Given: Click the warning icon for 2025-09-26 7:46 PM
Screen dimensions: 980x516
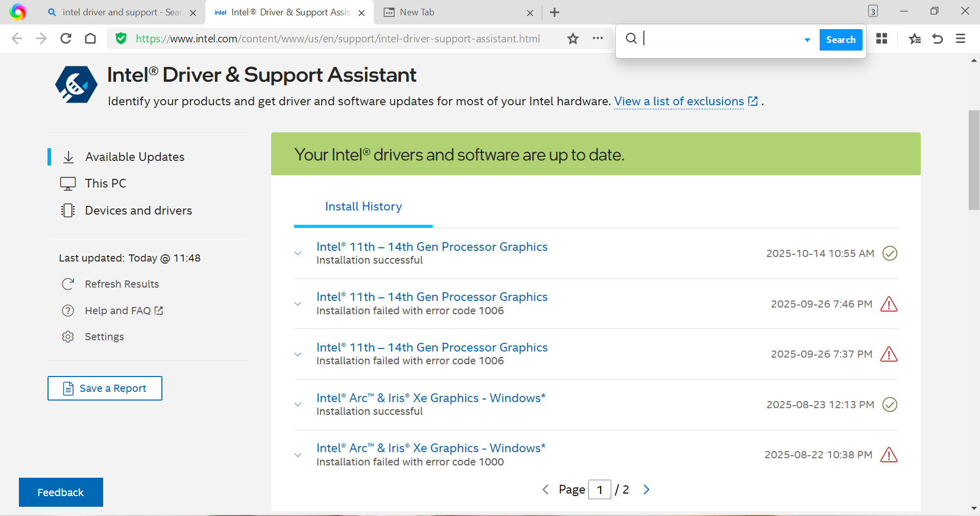Looking at the screenshot, I should [x=889, y=304].
